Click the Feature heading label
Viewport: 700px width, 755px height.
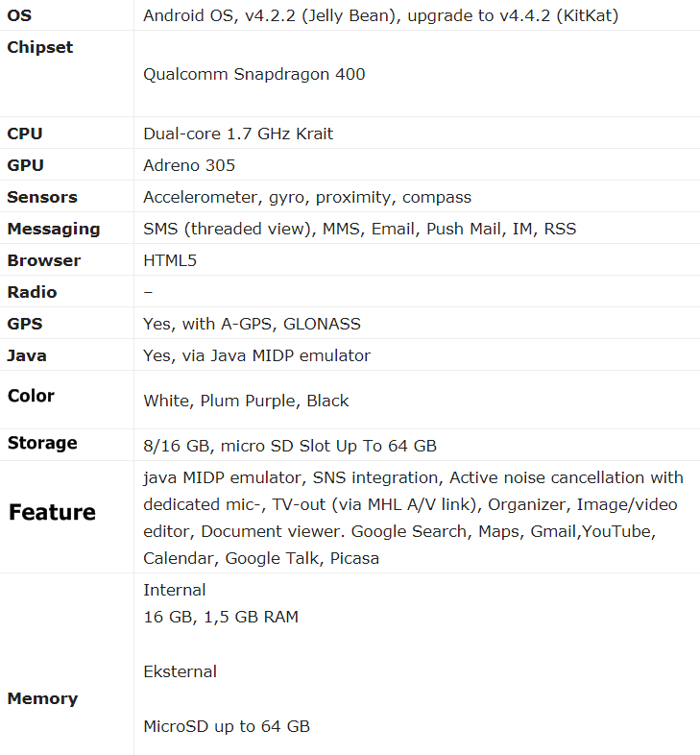tap(53, 512)
